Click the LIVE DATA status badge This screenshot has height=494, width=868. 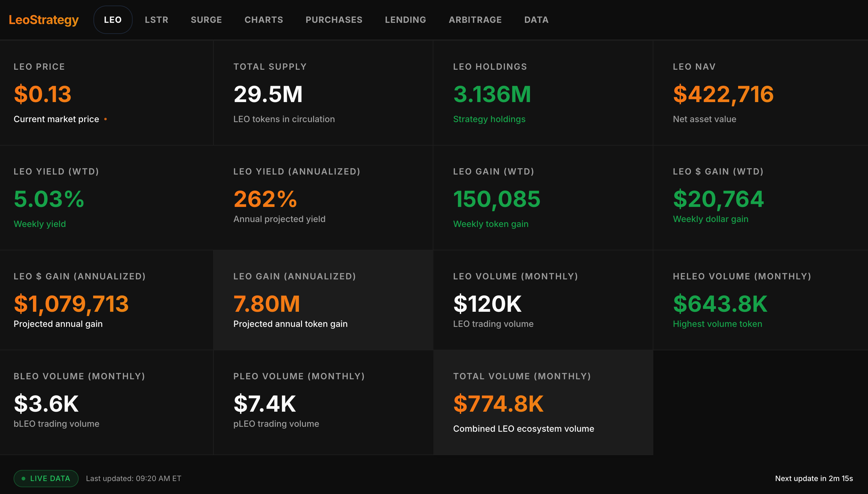click(46, 478)
